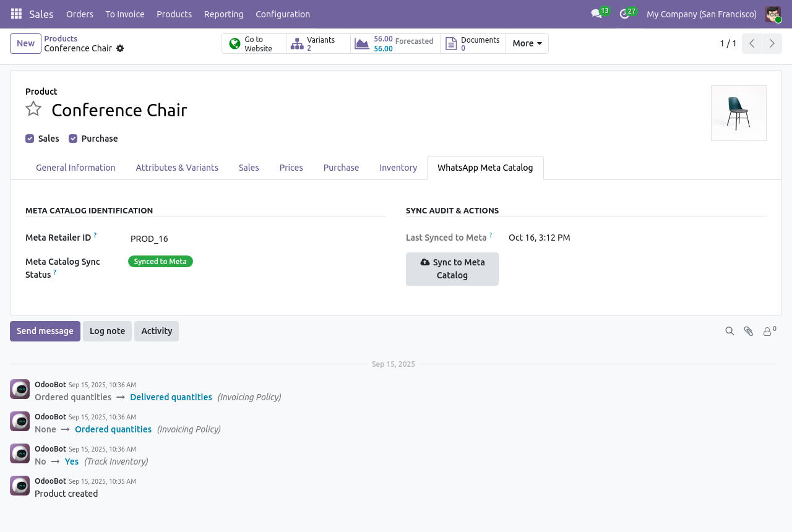This screenshot has width=792, height=532.
Task: Open the Configuration menu
Action: point(283,14)
